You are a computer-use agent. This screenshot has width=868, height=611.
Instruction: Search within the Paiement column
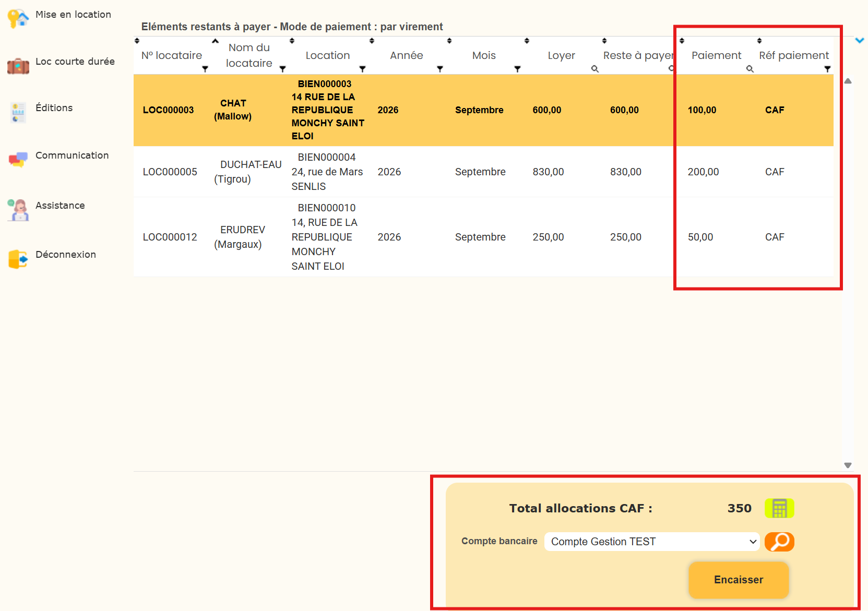tap(750, 69)
